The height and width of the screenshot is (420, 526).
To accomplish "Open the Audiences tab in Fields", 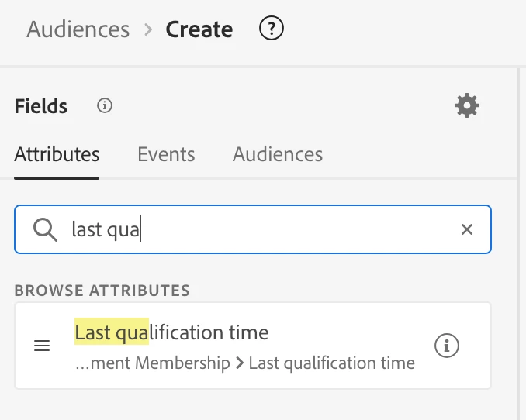I will 278,154.
